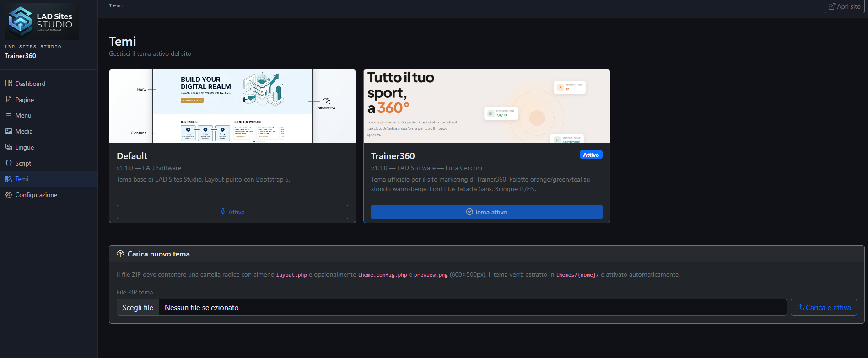Click Carica e attiva upload button

824,307
